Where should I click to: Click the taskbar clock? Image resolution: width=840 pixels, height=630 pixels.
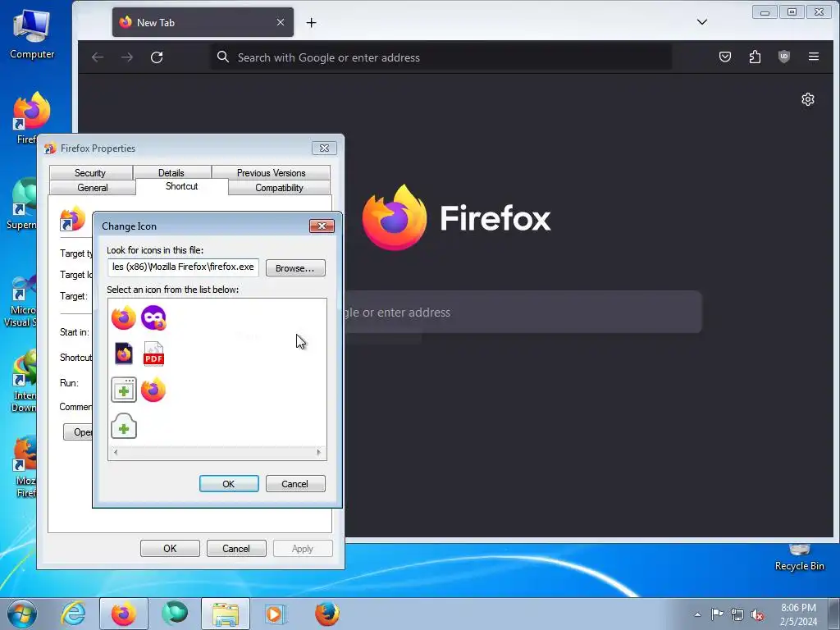pyautogui.click(x=798, y=614)
